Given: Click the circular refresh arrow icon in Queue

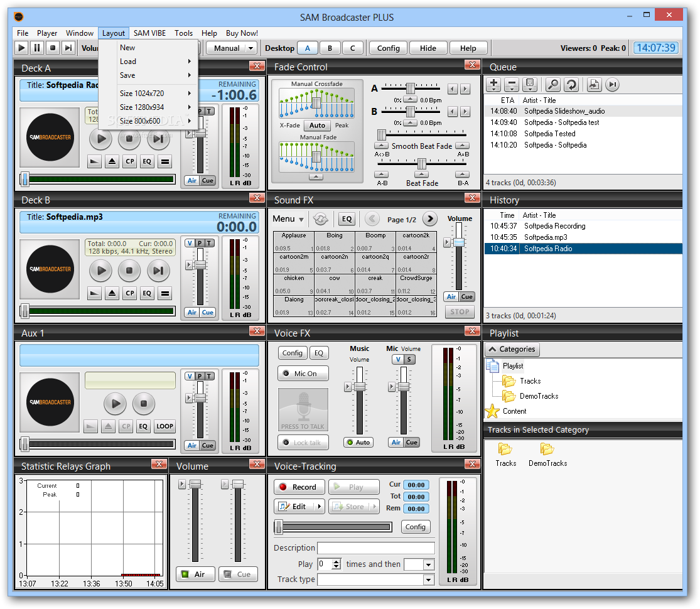Looking at the screenshot, I should click(x=571, y=84).
